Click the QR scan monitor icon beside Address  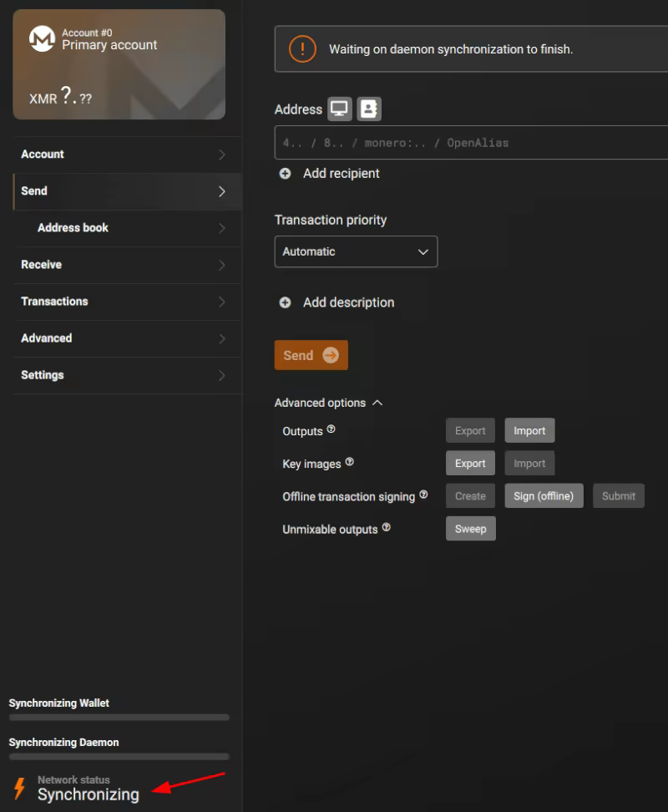click(x=339, y=109)
